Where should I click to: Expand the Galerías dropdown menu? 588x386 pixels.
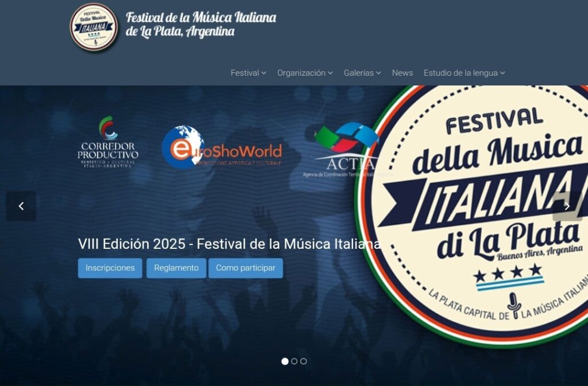[362, 73]
